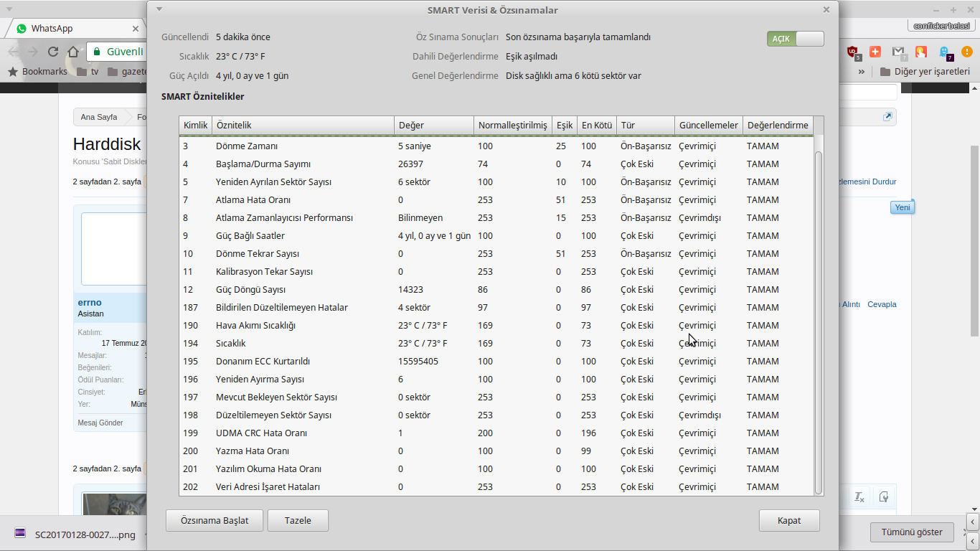Click the red plus extension icon
This screenshot has height=551, width=980.
point(875,52)
